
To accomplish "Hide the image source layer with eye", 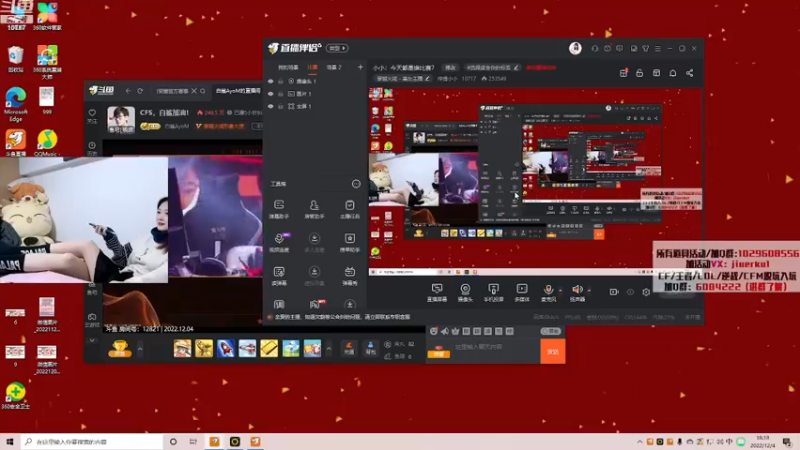I will [270, 94].
